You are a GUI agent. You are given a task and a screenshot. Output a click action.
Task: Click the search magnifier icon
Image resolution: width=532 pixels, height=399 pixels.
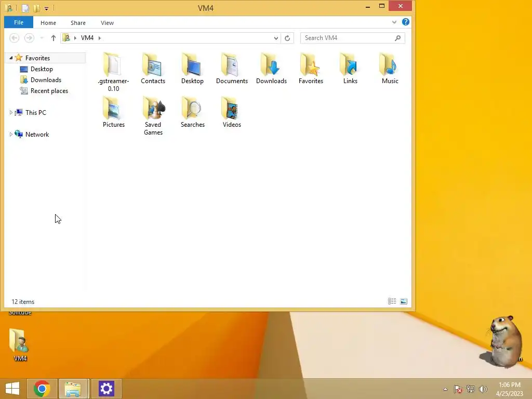[397, 38]
